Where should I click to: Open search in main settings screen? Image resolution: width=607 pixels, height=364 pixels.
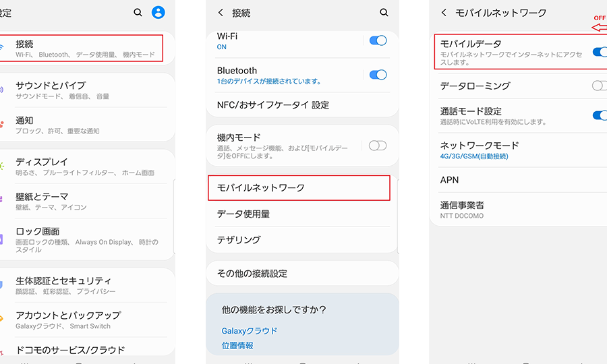pyautogui.click(x=138, y=12)
